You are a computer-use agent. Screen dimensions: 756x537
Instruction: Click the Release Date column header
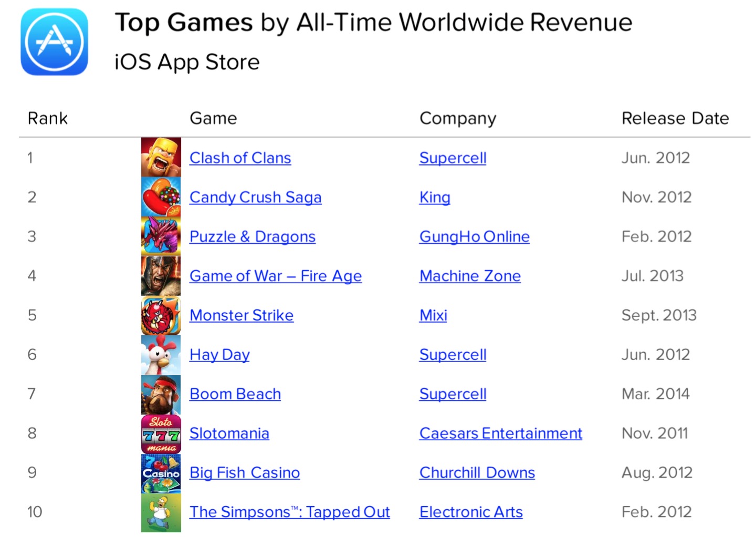675,118
